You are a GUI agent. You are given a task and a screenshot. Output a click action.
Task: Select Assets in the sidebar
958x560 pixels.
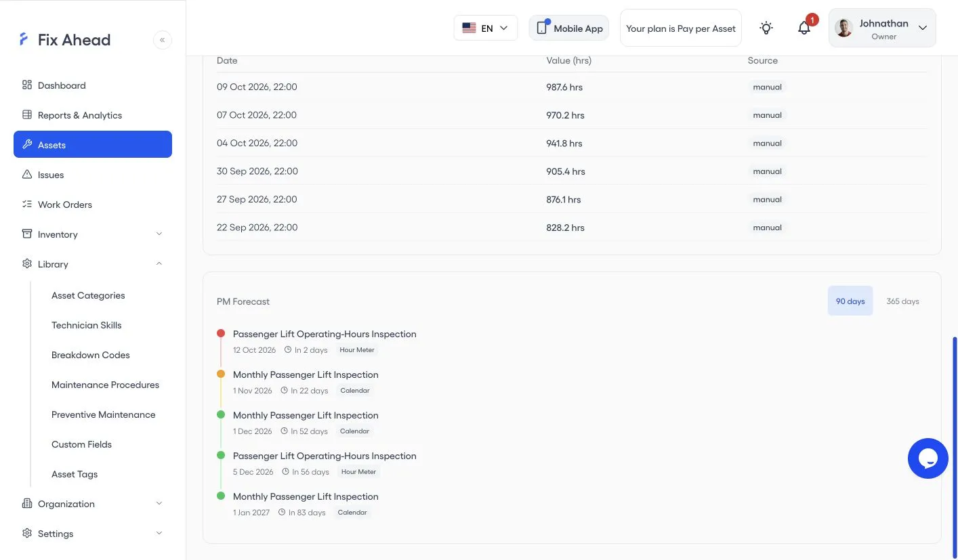[93, 144]
